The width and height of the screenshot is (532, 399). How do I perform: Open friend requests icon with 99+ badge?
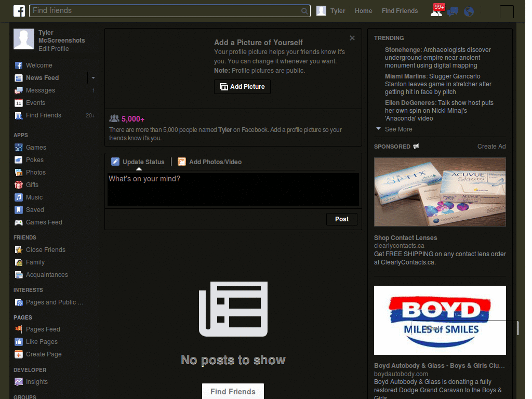437,10
